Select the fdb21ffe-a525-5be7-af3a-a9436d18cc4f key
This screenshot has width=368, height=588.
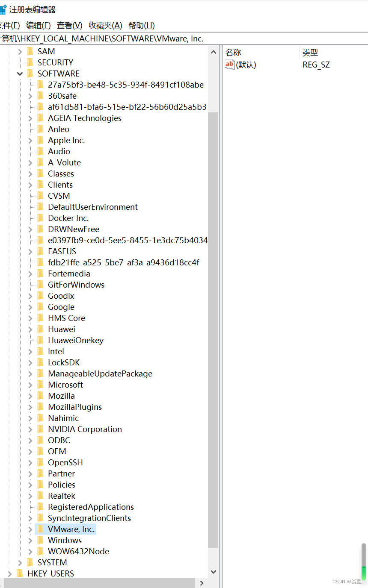coord(124,262)
